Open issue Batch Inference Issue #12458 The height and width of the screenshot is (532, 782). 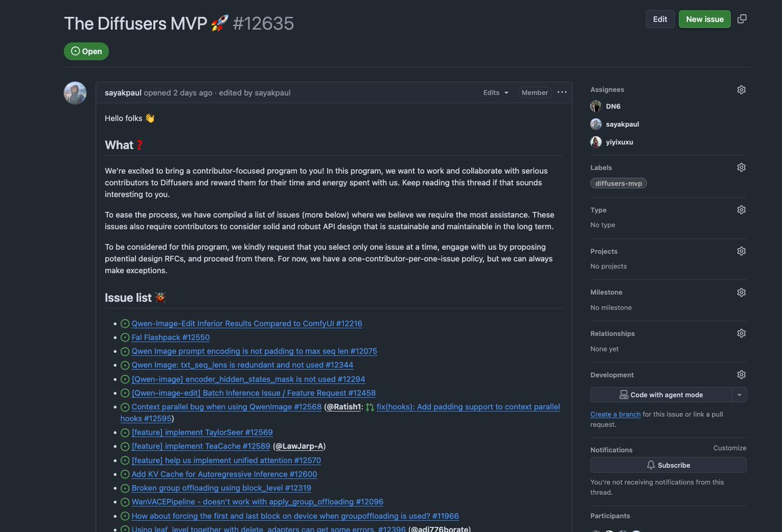253,393
